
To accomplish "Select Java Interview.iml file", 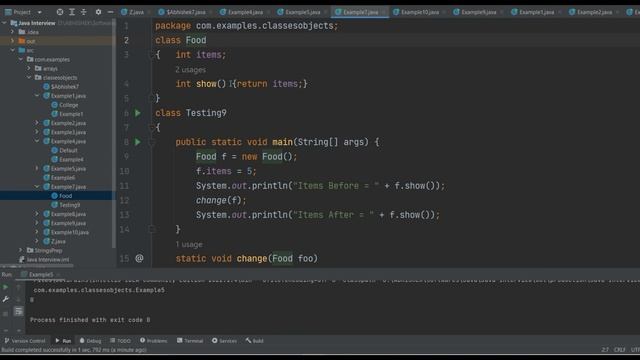I will click(x=48, y=260).
